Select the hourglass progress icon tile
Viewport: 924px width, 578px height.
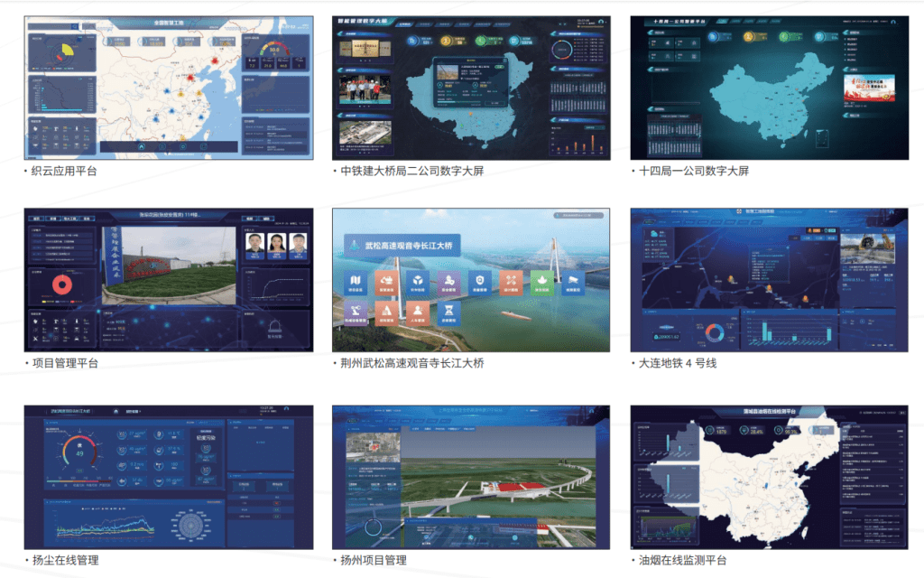[x=448, y=313]
